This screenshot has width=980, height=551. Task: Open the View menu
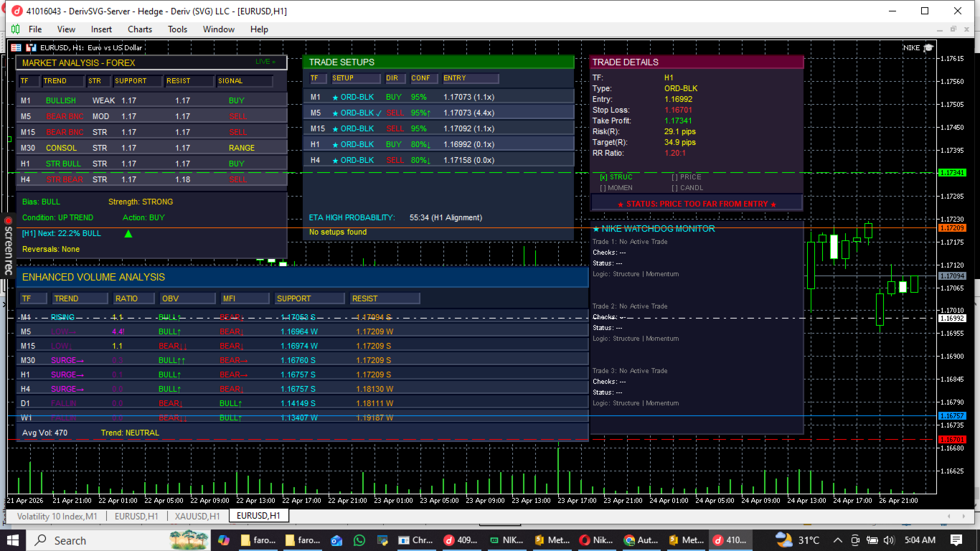point(66,29)
